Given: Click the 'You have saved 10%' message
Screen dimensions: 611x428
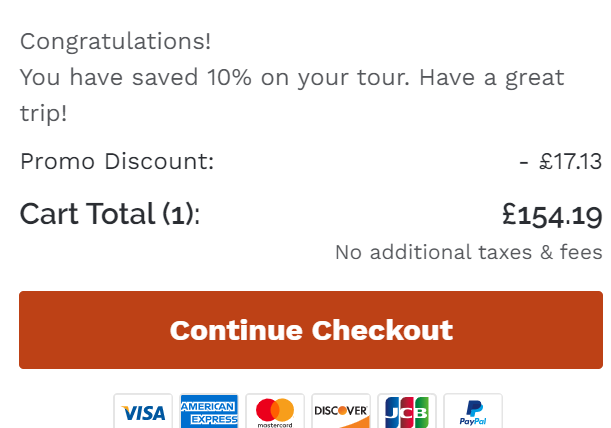Looking at the screenshot, I should (292, 95).
